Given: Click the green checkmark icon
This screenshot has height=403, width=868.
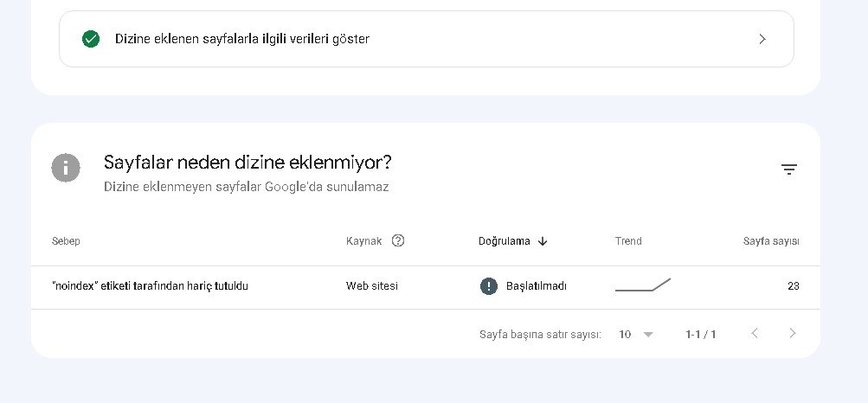Looking at the screenshot, I should coord(91,39).
